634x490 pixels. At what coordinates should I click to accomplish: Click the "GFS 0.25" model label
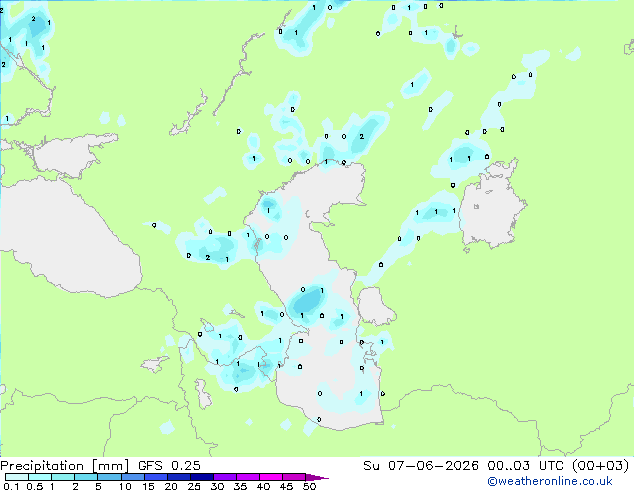[169, 466]
